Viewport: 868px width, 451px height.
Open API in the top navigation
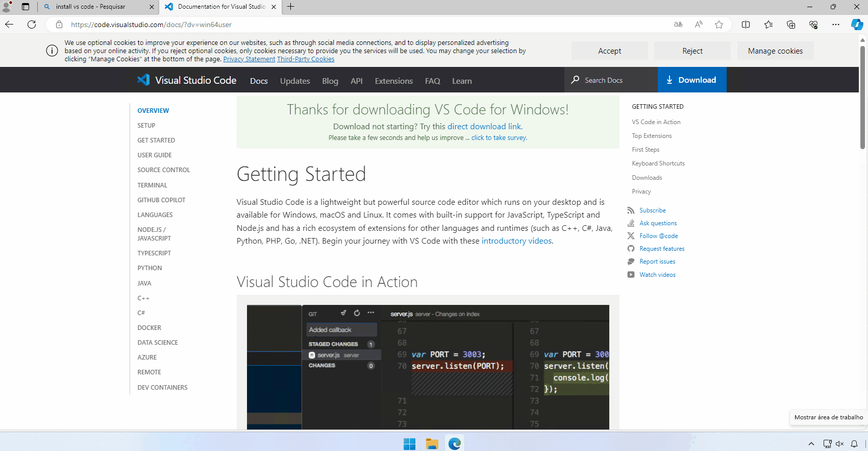tap(357, 81)
